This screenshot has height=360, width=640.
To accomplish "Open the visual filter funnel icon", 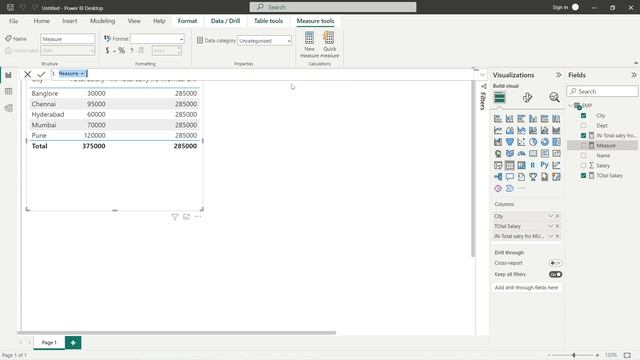I will pos(175,217).
